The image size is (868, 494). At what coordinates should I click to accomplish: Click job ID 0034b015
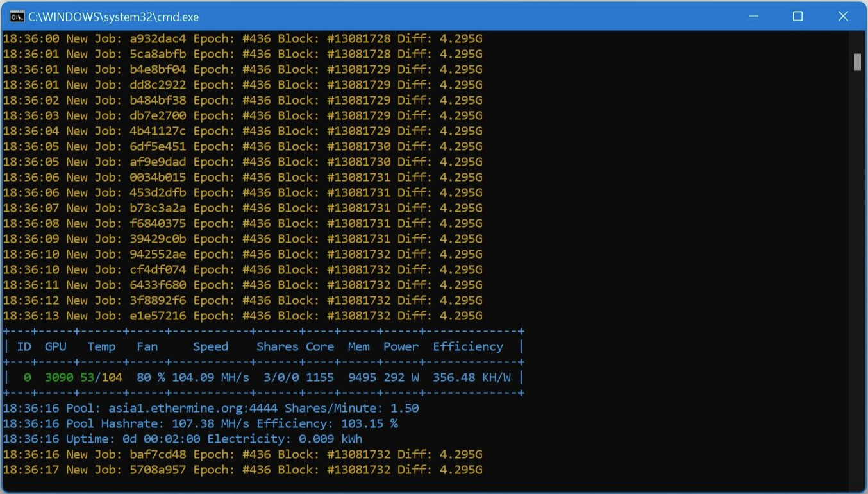click(158, 177)
